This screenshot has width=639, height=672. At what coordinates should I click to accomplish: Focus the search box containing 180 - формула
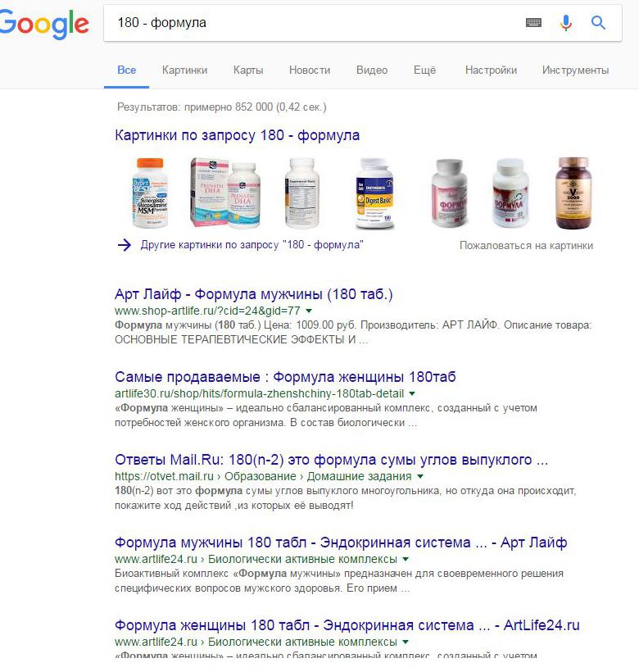click(x=315, y=23)
